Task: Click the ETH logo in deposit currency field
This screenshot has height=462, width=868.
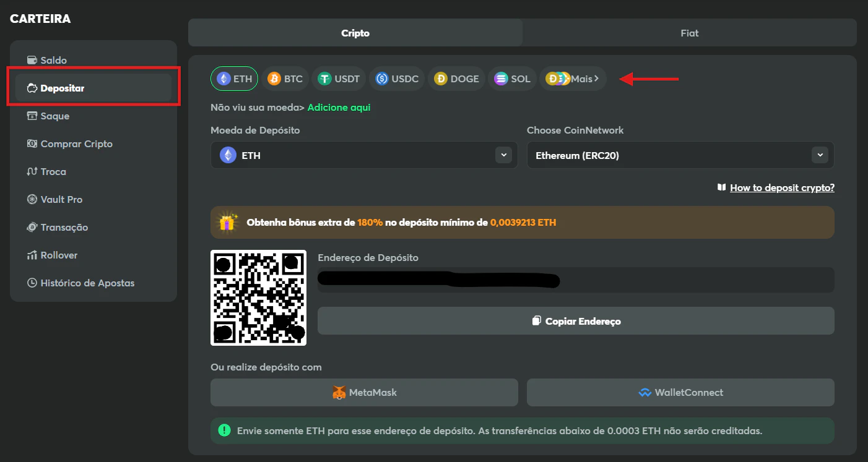Action: (228, 155)
